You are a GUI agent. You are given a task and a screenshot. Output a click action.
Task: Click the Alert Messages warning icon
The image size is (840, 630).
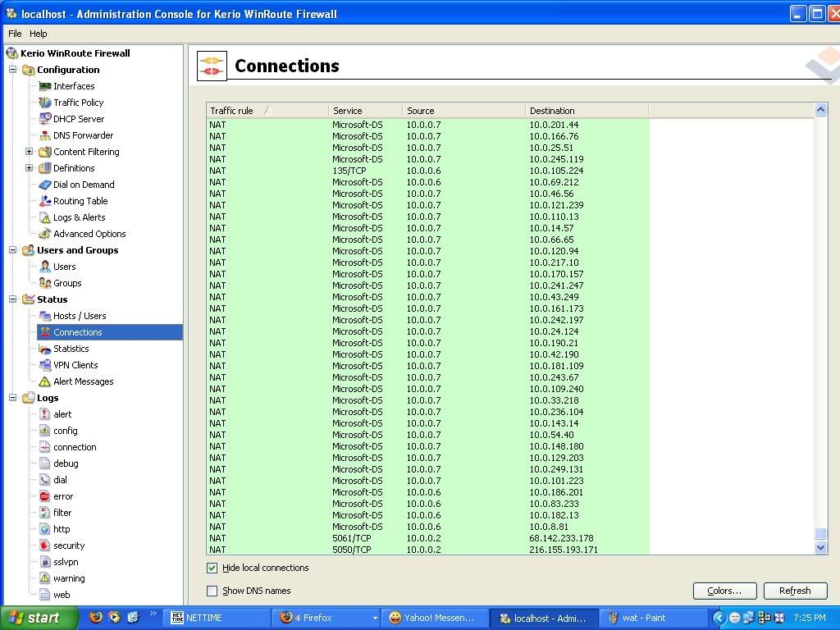pos(45,381)
